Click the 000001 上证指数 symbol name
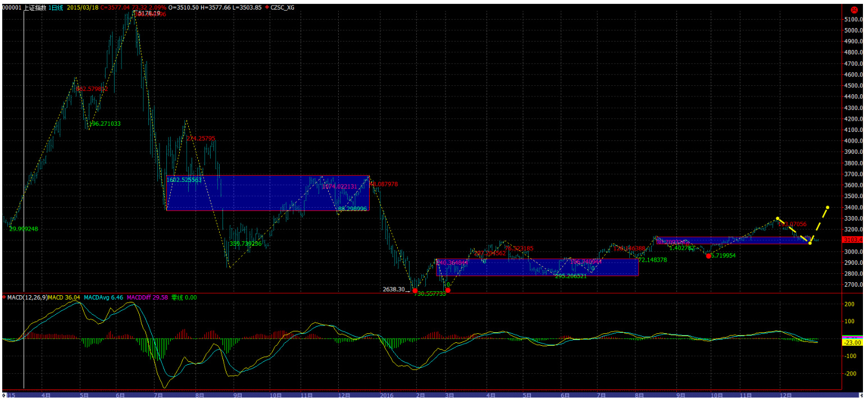 [24, 8]
